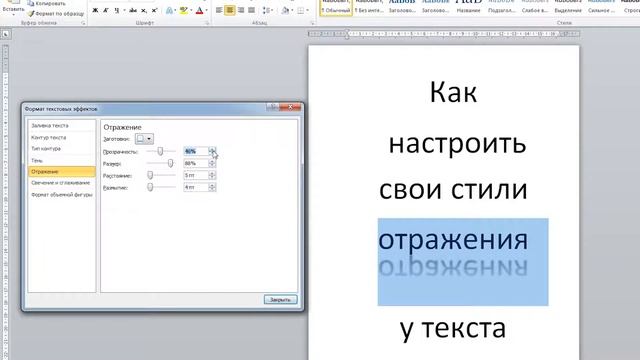Apply strikethrough formatting in ribbon
This screenshot has width=640, height=360.
pyautogui.click(x=133, y=10)
